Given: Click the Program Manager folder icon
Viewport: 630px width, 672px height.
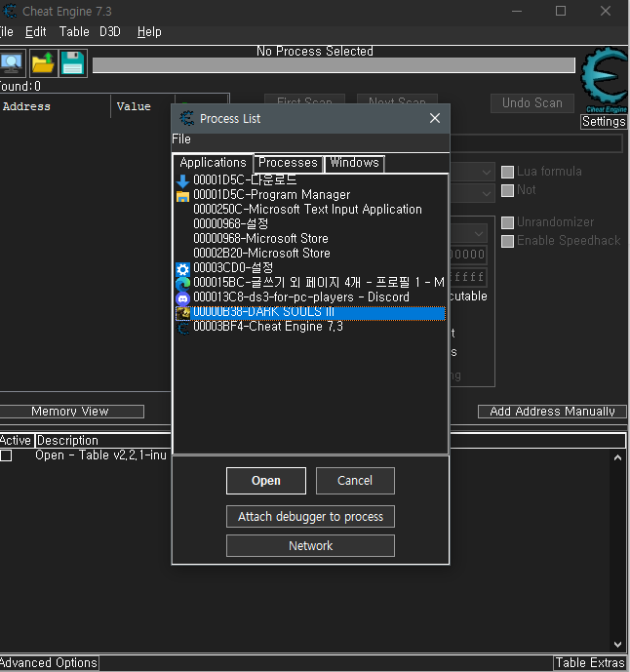Looking at the screenshot, I should pos(183,196).
